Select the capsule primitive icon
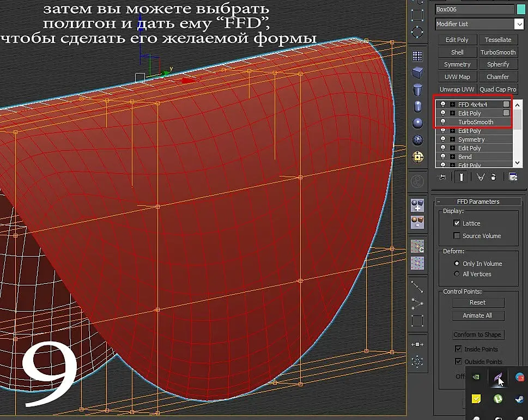Viewport: 528px width, 420px height. click(x=417, y=106)
